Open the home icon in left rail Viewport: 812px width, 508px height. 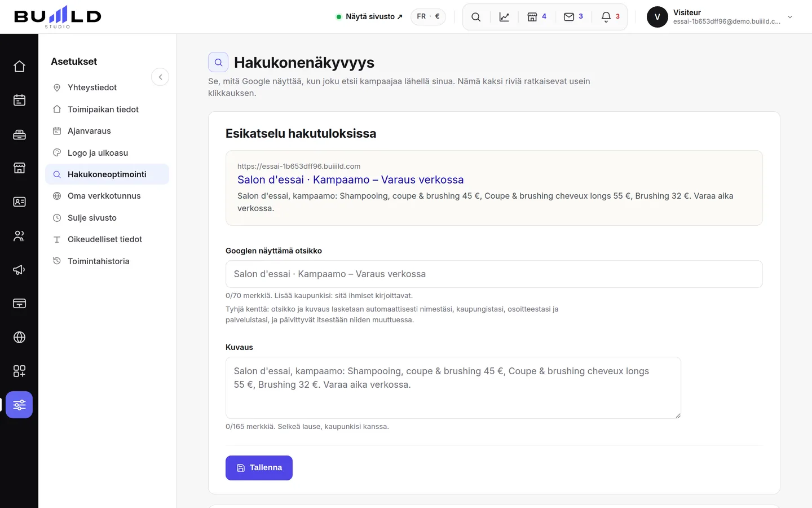coord(19,66)
